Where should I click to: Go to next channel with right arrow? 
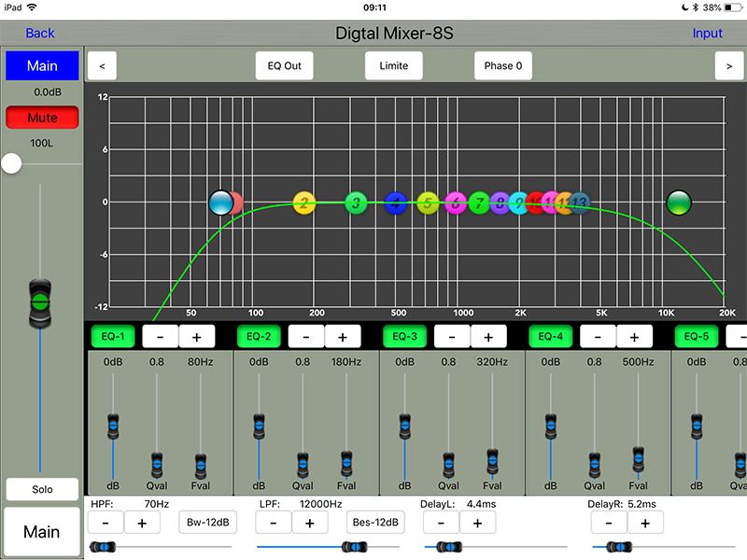tap(729, 66)
